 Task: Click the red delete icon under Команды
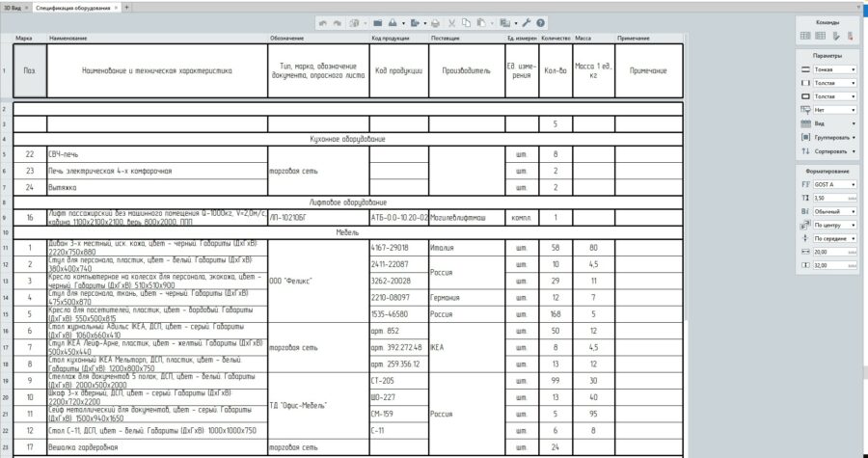click(850, 36)
